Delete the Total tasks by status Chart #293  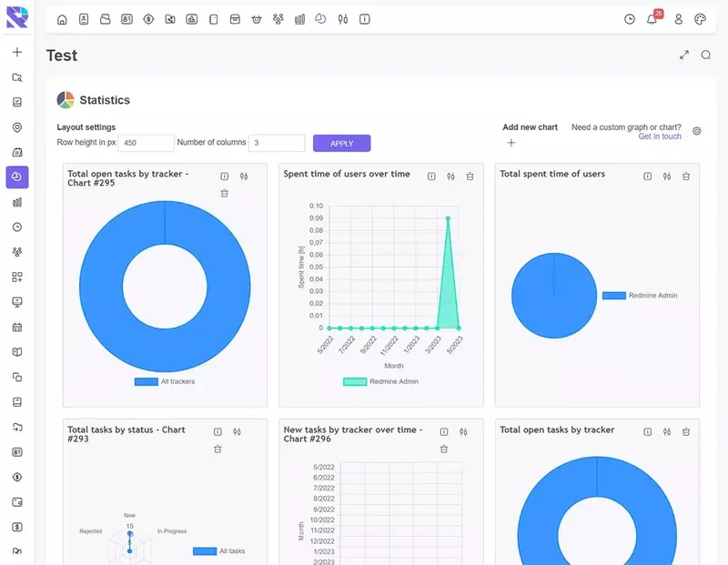pyautogui.click(x=217, y=449)
